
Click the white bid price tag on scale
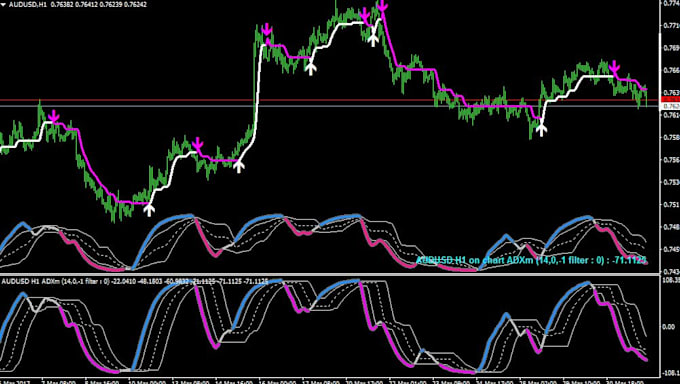pos(670,106)
